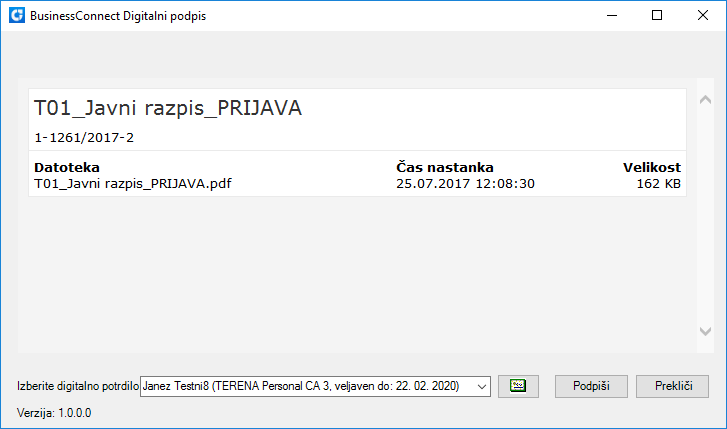Click the Prekliči button
Viewport: 727px width, 429px height.
pos(672,386)
